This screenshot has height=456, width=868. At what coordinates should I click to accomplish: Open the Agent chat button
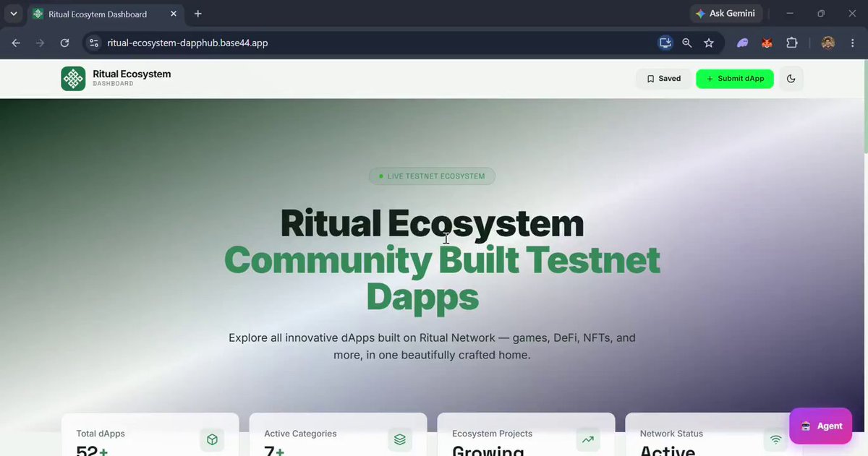[x=821, y=426]
